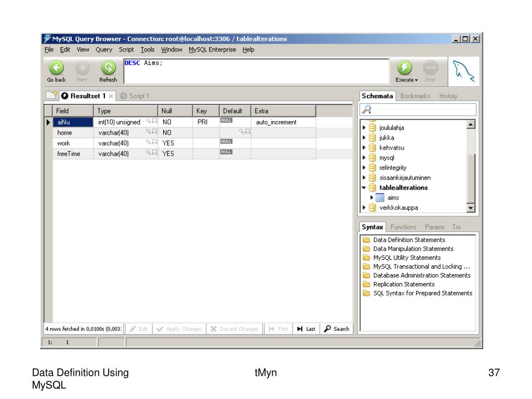The image size is (532, 399).
Task: Select the verkkokauppa database icon
Action: point(372,208)
